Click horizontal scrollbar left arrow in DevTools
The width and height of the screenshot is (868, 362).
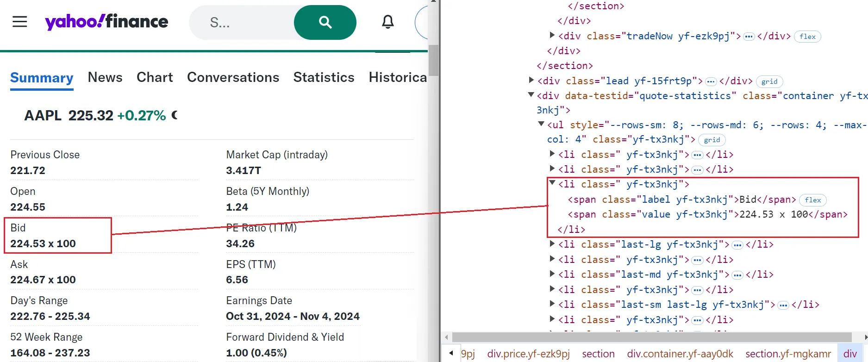(446, 337)
